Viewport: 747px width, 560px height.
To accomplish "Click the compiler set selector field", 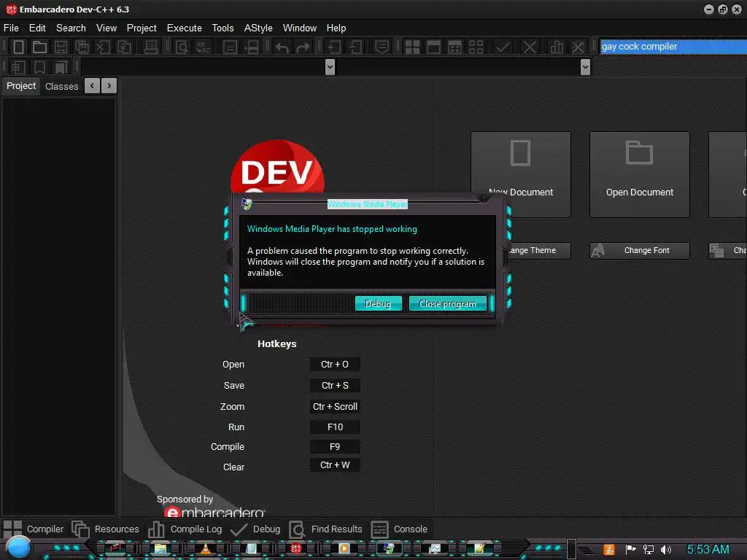I will (x=673, y=47).
